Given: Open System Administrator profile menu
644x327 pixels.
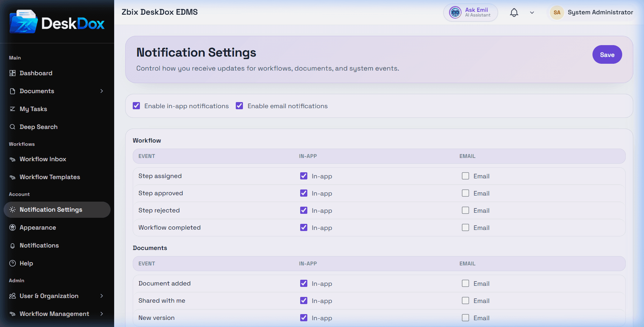Looking at the screenshot, I should coord(592,13).
